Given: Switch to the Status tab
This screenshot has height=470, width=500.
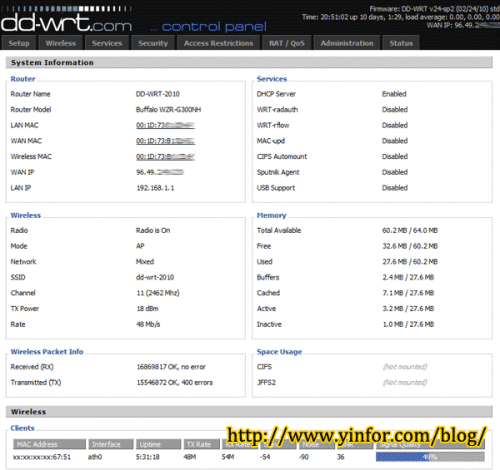Looking at the screenshot, I should [x=401, y=43].
